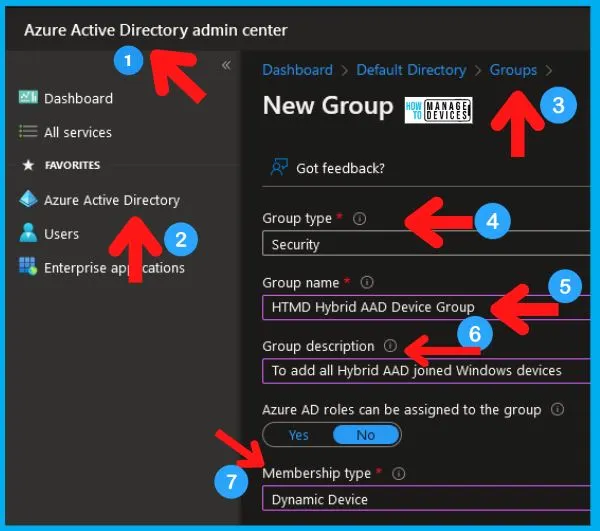Show info tooltip for Group description

pyautogui.click(x=390, y=346)
